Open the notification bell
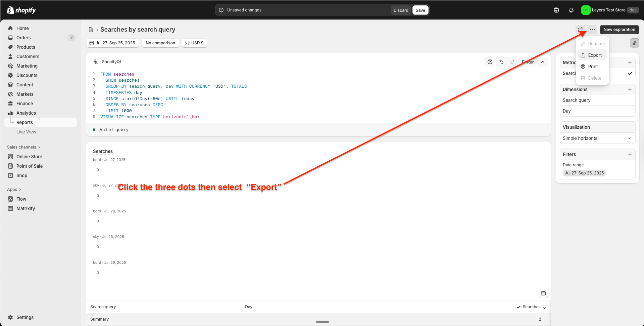Screen dimensions: 644x326 tap(571, 10)
